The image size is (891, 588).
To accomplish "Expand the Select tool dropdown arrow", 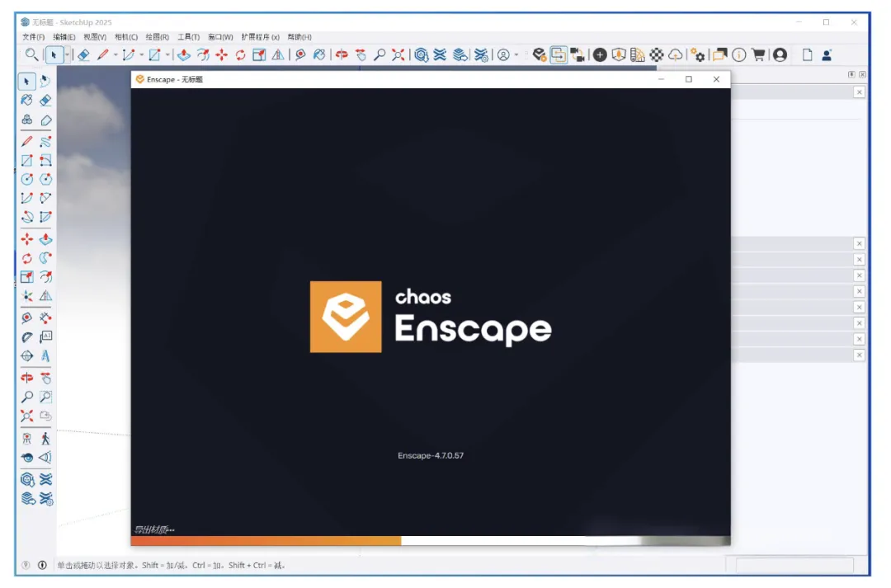I will (x=67, y=54).
